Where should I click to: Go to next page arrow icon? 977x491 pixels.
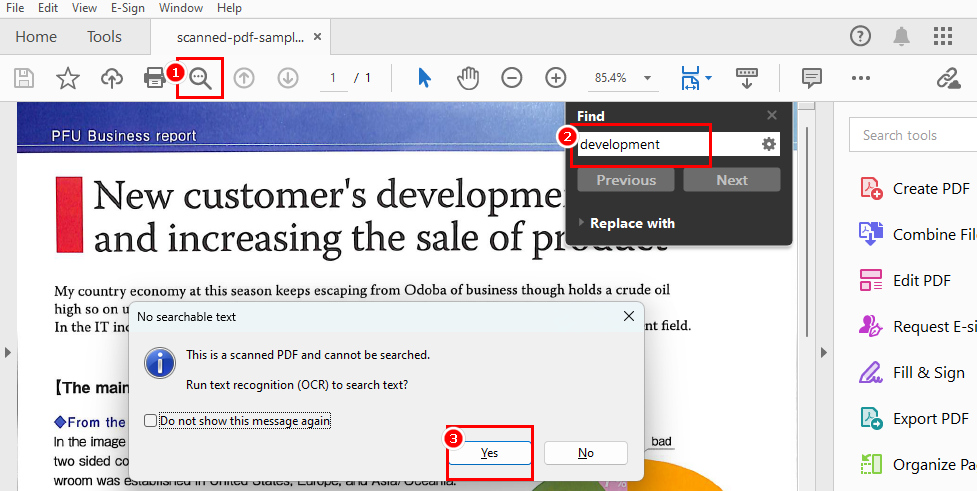point(288,78)
